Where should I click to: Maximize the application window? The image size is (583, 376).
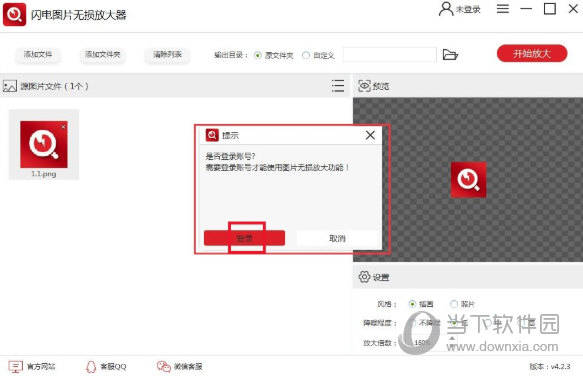(x=550, y=9)
